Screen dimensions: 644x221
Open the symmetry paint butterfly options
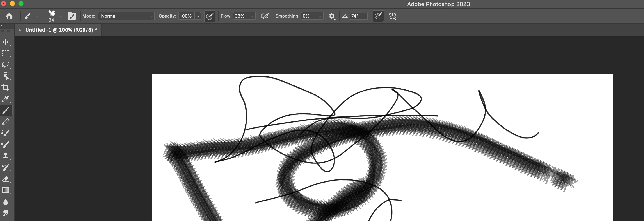[x=393, y=16]
